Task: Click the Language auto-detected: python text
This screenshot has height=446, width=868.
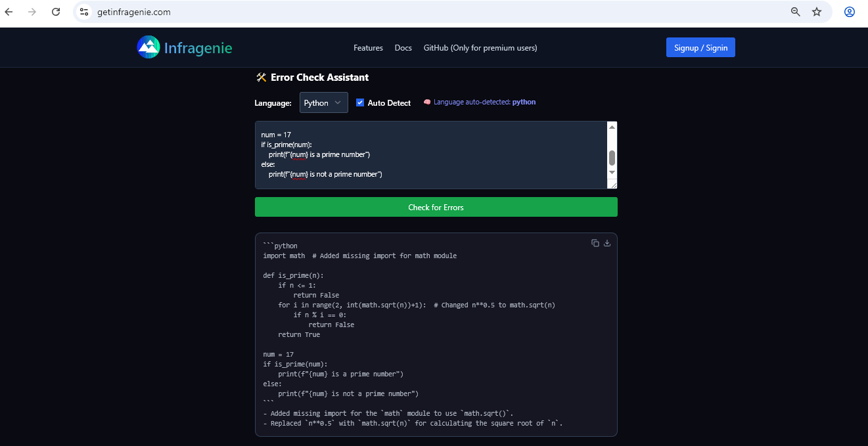Action: click(484, 102)
